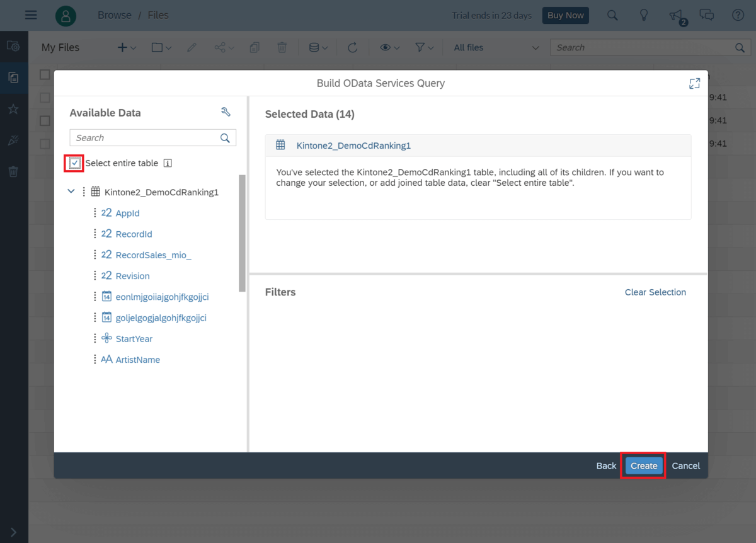This screenshot has height=543, width=756.
Task: Click the wrench settings icon in Available Data
Action: pos(226,112)
